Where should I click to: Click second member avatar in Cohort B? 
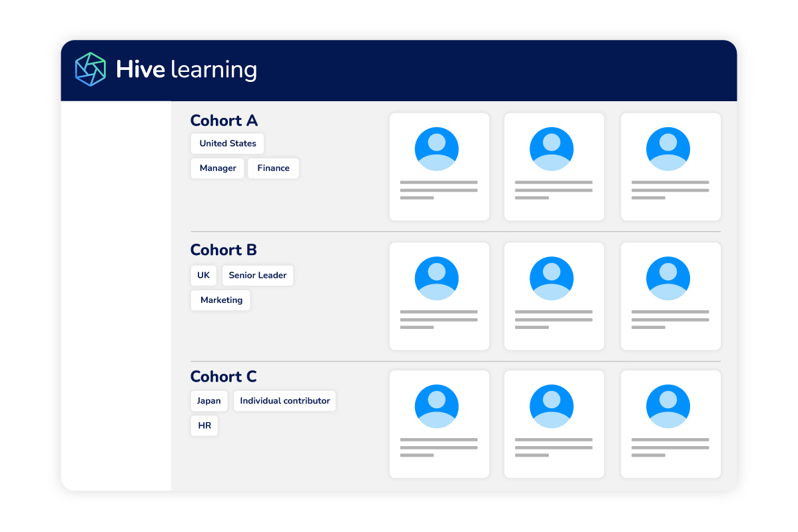552,278
